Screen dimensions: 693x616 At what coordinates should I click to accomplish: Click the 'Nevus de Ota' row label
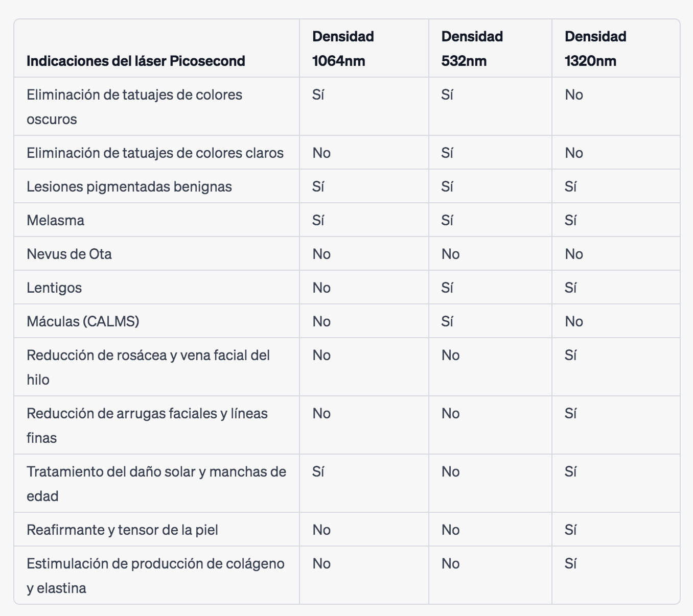coord(69,254)
